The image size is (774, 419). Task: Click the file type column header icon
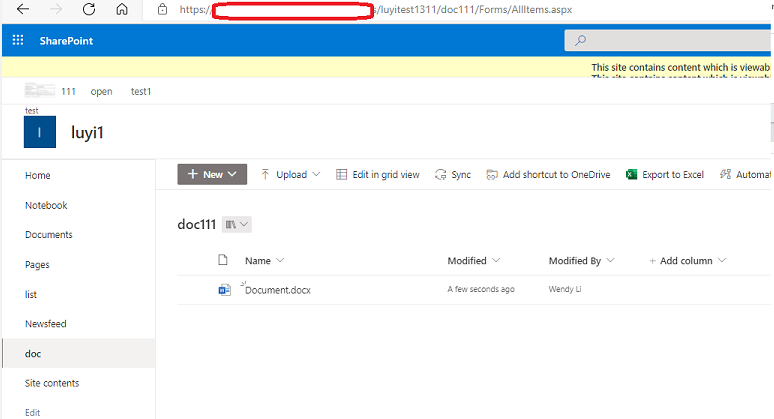[x=223, y=260]
